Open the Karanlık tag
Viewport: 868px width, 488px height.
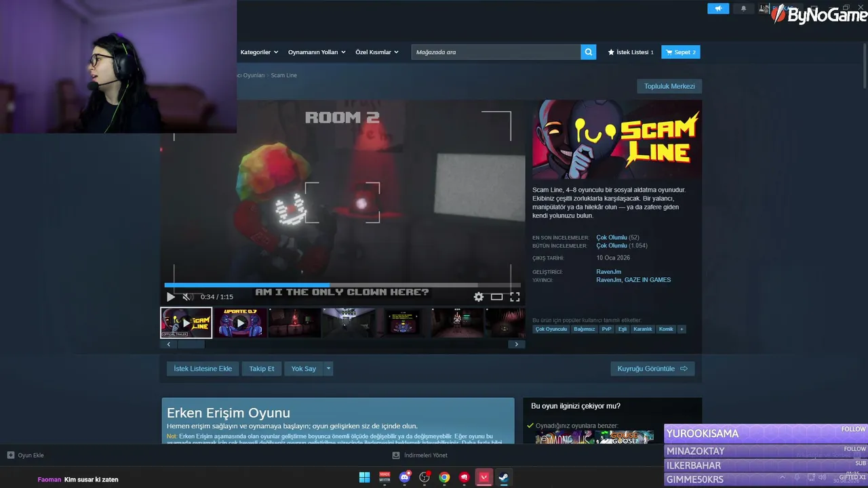(x=643, y=329)
